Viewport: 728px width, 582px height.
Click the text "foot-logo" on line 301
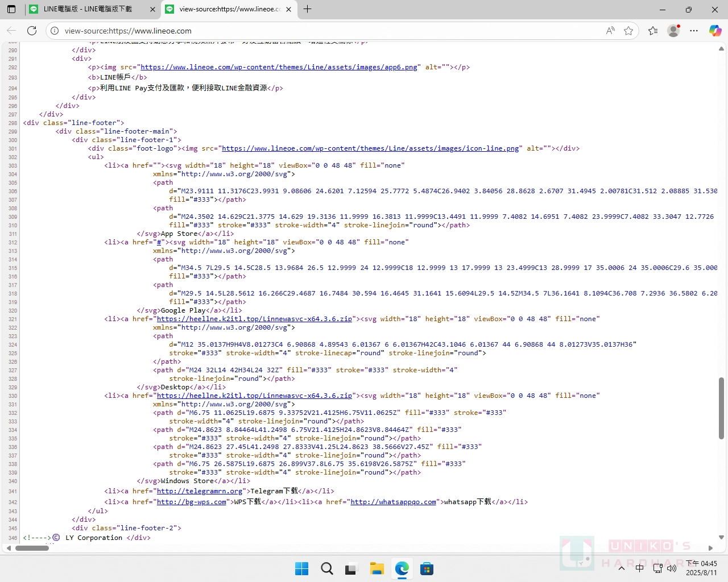[155, 148]
